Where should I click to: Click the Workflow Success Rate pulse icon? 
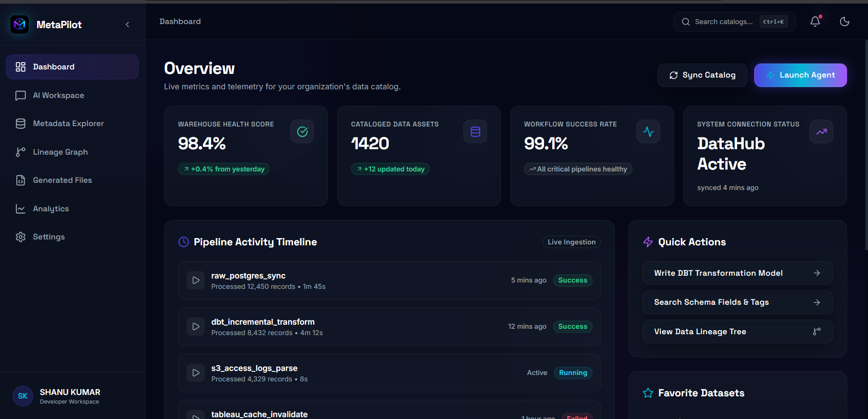648,132
